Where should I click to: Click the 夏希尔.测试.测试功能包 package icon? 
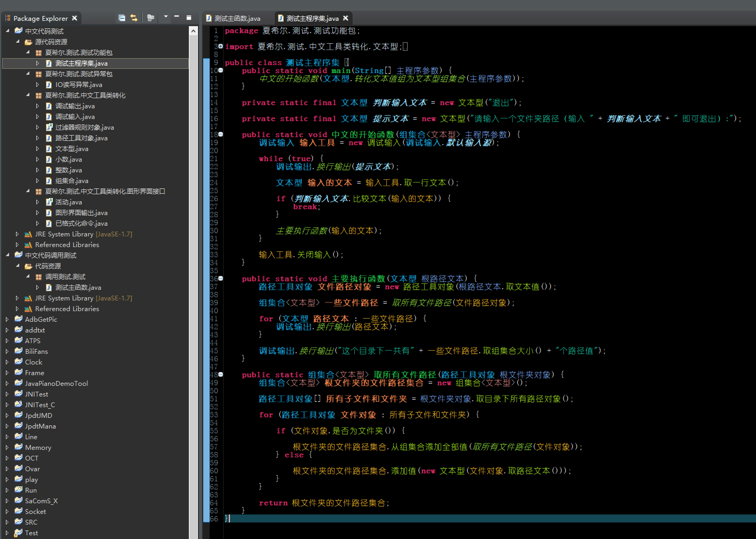click(x=38, y=53)
